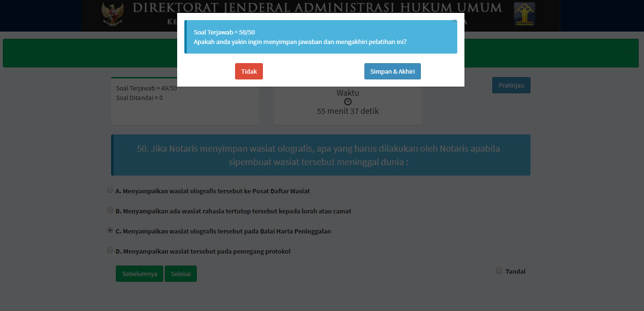644x311 pixels.
Task: Click the Pengayoman logo in the header
Action: tap(524, 14)
